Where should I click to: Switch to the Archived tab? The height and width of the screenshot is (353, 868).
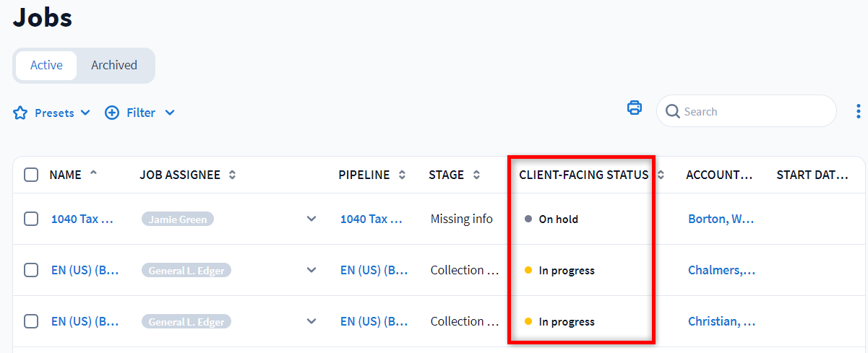pyautogui.click(x=114, y=65)
